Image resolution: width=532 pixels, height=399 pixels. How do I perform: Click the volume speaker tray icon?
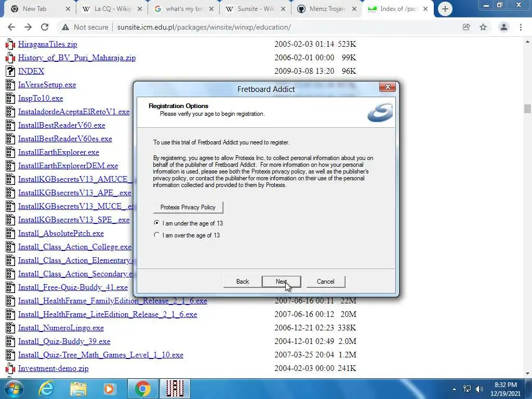[480, 389]
